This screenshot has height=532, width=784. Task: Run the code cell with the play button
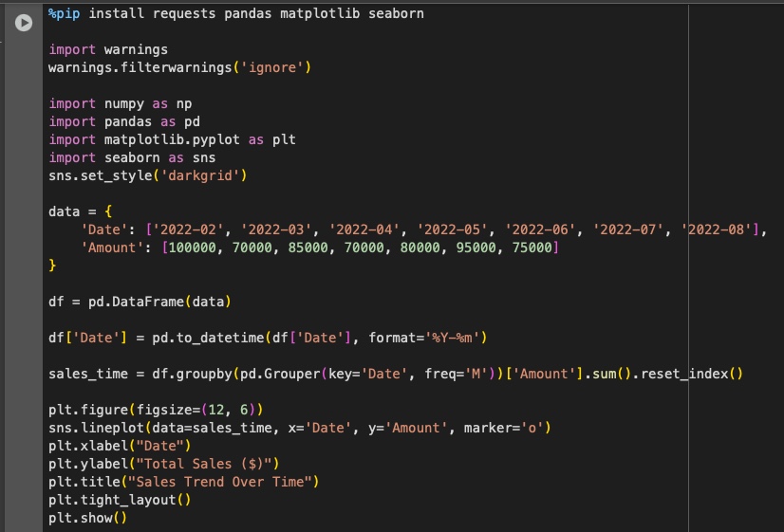tap(24, 23)
